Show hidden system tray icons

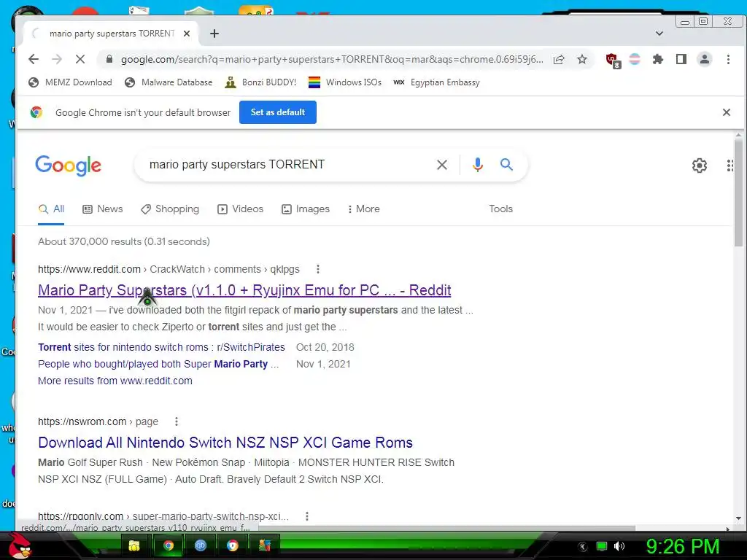coord(583,547)
